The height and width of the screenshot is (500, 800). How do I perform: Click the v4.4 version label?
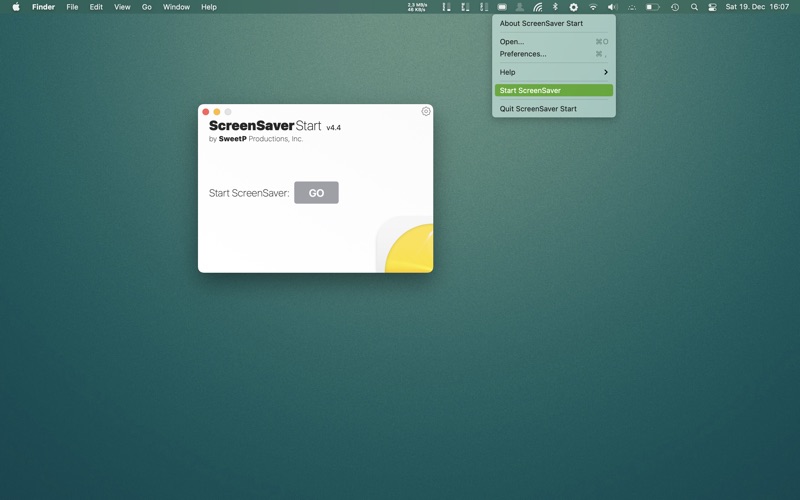333,128
